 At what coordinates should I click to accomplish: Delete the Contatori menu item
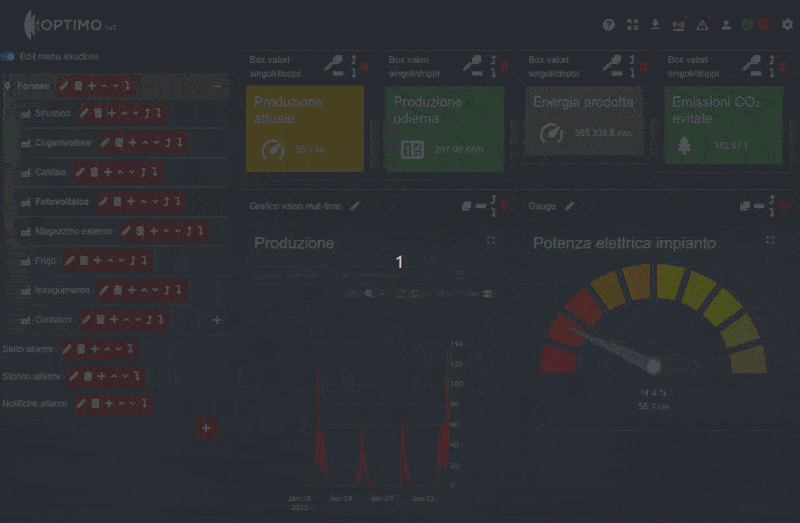coord(101,319)
